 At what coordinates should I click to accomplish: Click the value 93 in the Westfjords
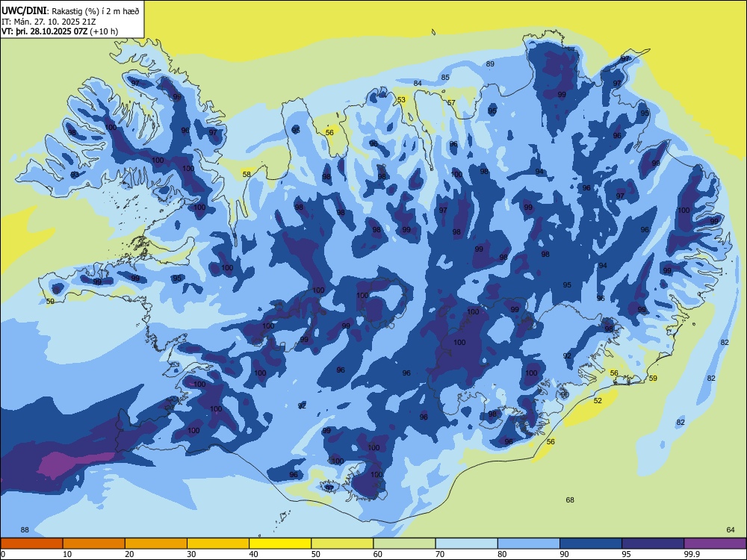pos(75,175)
